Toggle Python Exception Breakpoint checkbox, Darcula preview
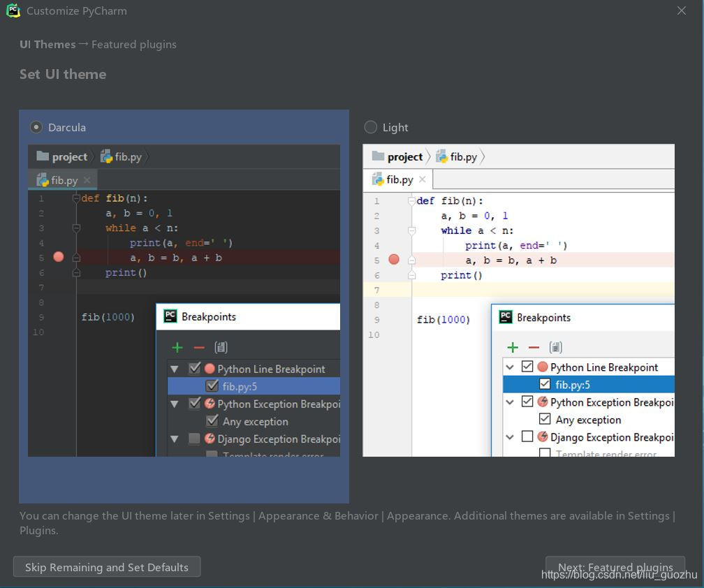The width and height of the screenshot is (704, 588). coord(194,403)
